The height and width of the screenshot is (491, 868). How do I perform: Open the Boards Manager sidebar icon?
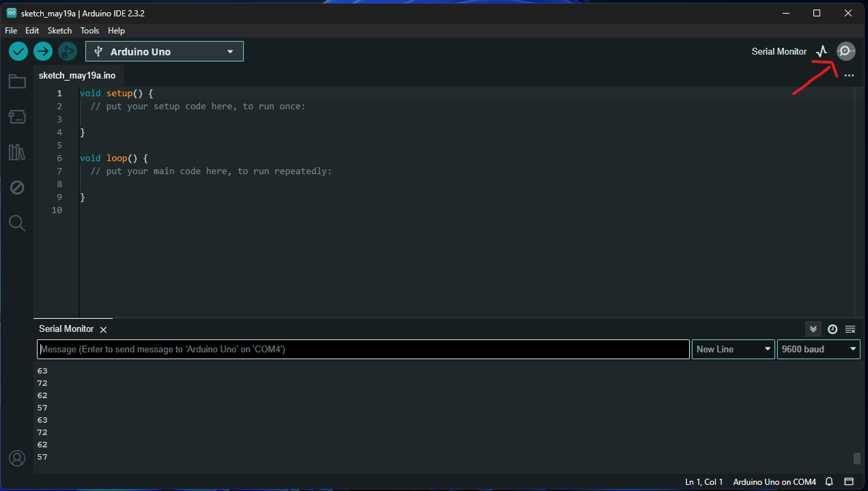click(17, 117)
